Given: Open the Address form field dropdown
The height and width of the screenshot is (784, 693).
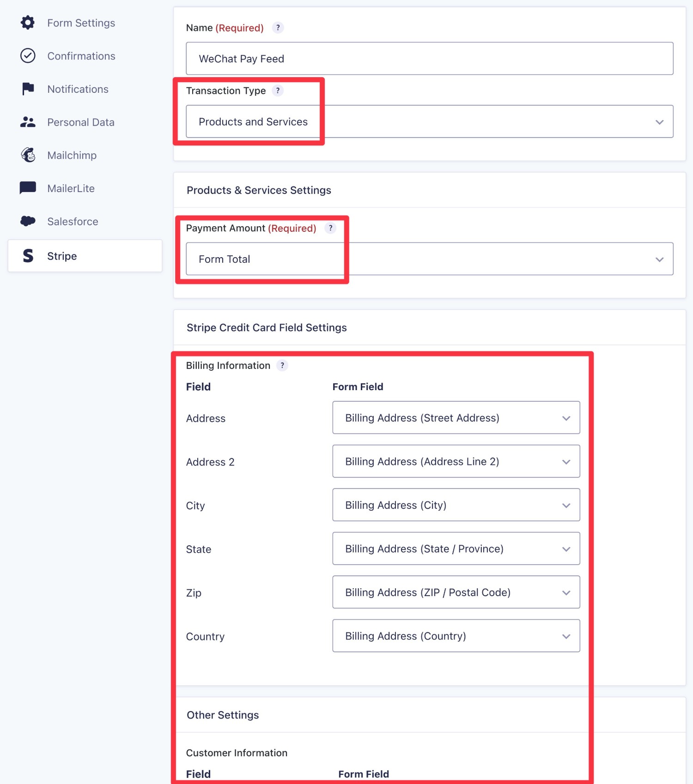Looking at the screenshot, I should click(x=456, y=418).
